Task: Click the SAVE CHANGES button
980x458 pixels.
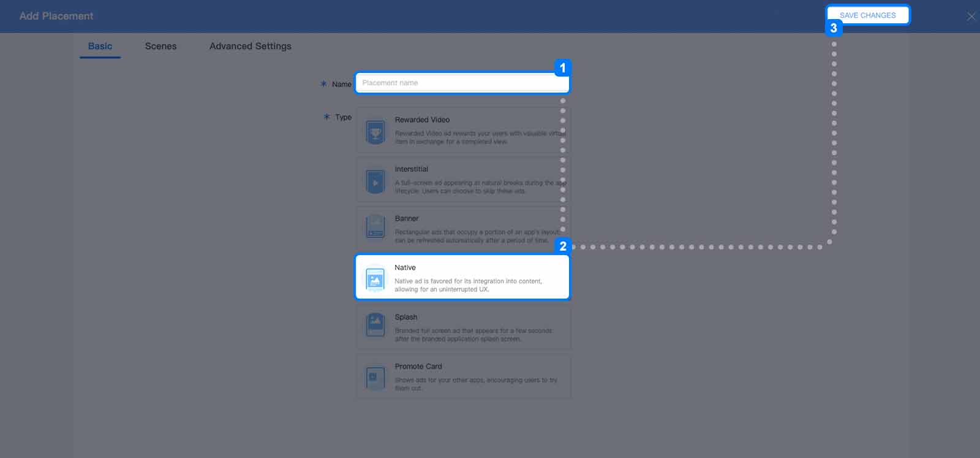Action: click(868, 15)
